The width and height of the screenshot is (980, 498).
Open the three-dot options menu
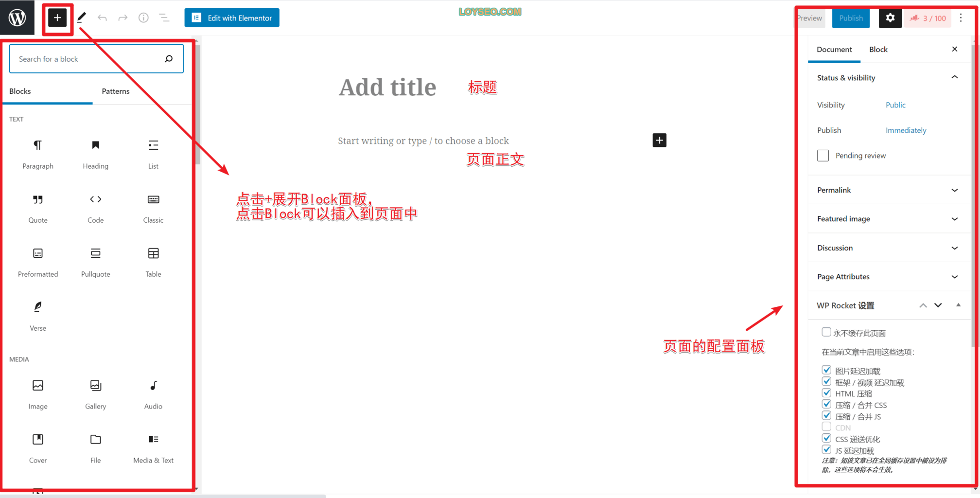(x=961, y=18)
